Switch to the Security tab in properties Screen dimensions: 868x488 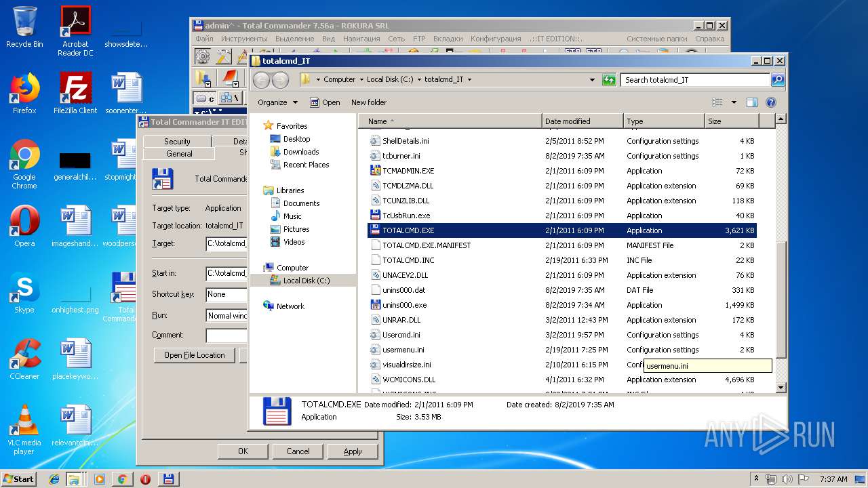tap(177, 141)
